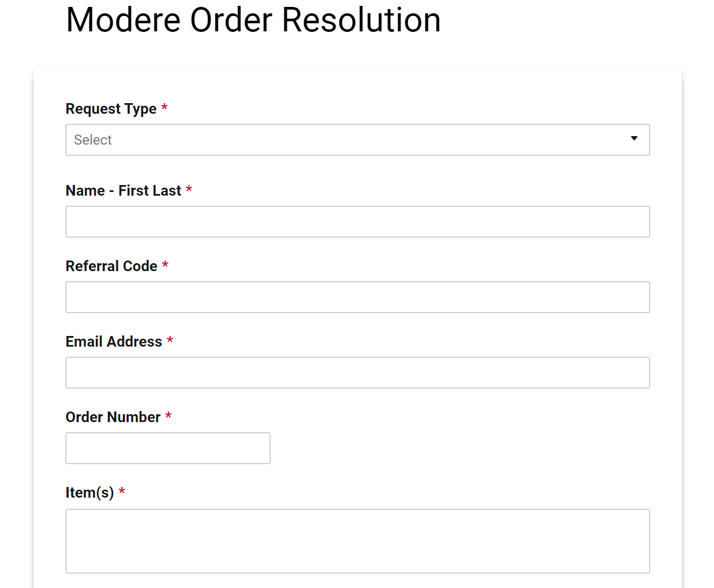Image resolution: width=714 pixels, height=588 pixels.
Task: Click the Referral Code label
Action: (112, 266)
